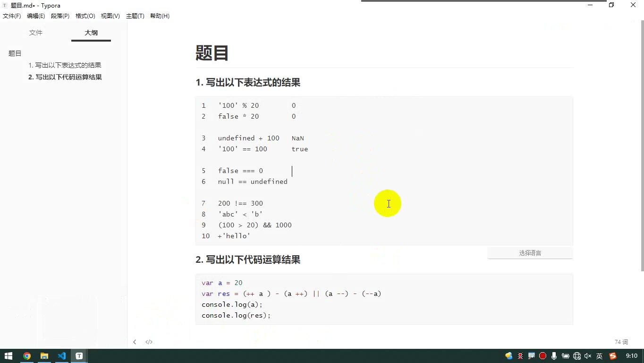Click the result text true
This screenshot has width=644, height=363.
coord(300,149)
